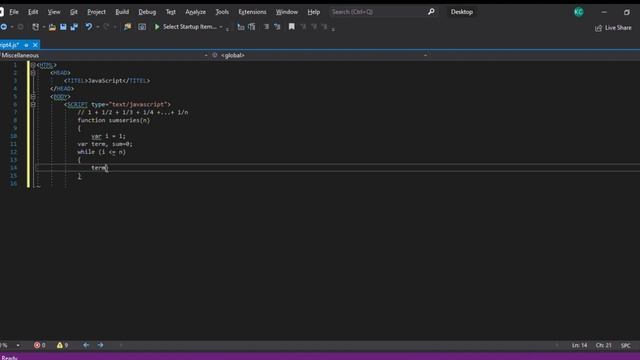Click the comment out lines icon
The width and height of the screenshot is (640, 360).
(x=266, y=27)
